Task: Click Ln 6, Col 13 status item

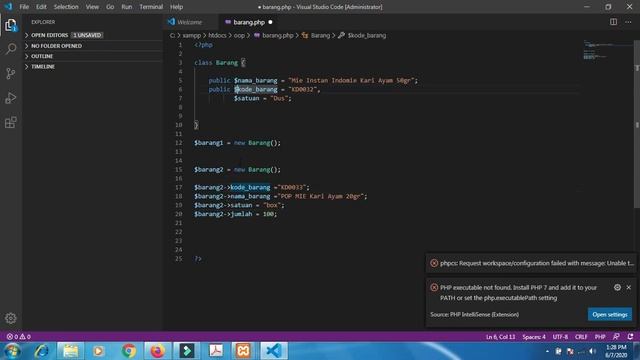Action: pos(500,337)
